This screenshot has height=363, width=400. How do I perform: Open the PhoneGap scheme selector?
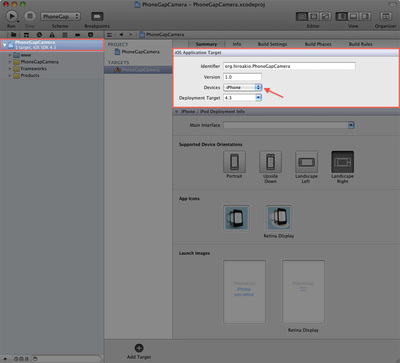[60, 16]
